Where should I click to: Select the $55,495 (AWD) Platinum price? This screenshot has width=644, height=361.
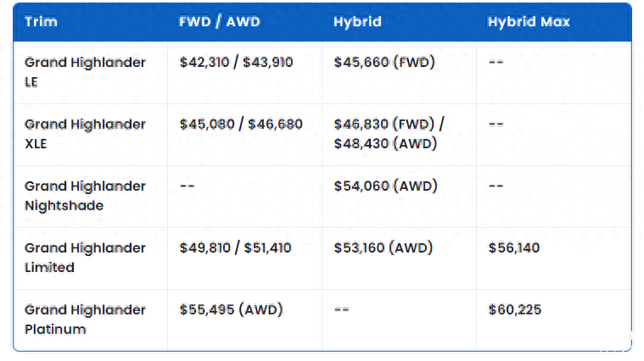tap(232, 310)
